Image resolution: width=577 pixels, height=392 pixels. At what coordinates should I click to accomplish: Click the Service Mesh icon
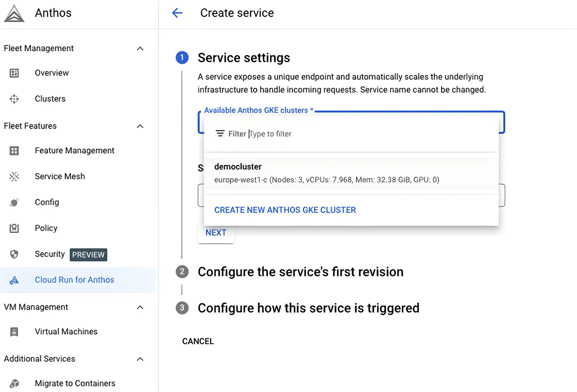point(14,176)
